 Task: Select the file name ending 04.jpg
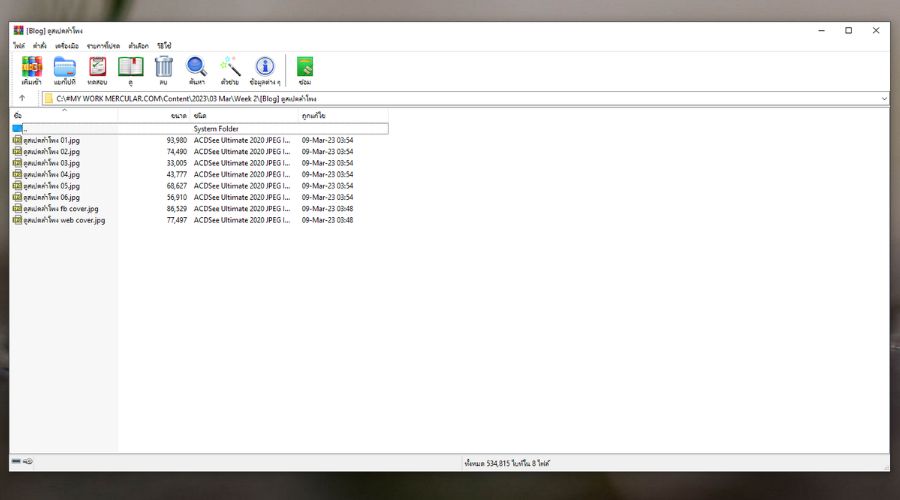point(52,175)
